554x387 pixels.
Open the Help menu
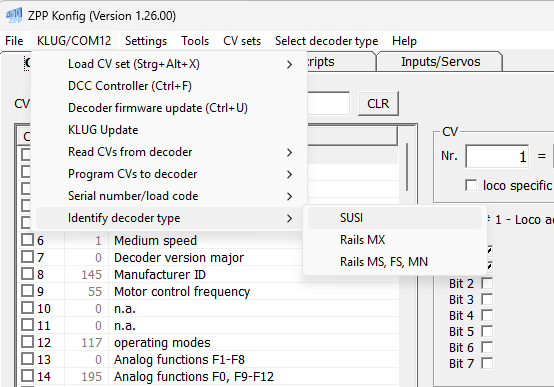404,41
